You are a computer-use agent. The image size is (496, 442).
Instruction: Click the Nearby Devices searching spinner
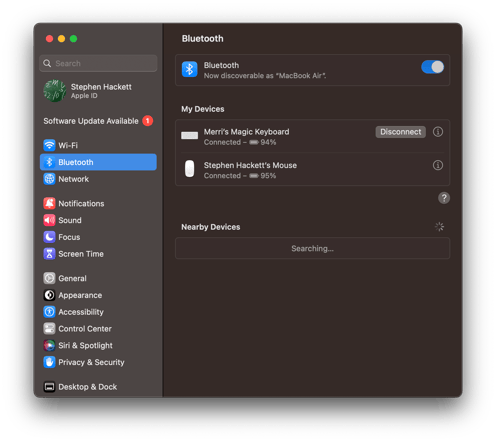[x=439, y=227]
